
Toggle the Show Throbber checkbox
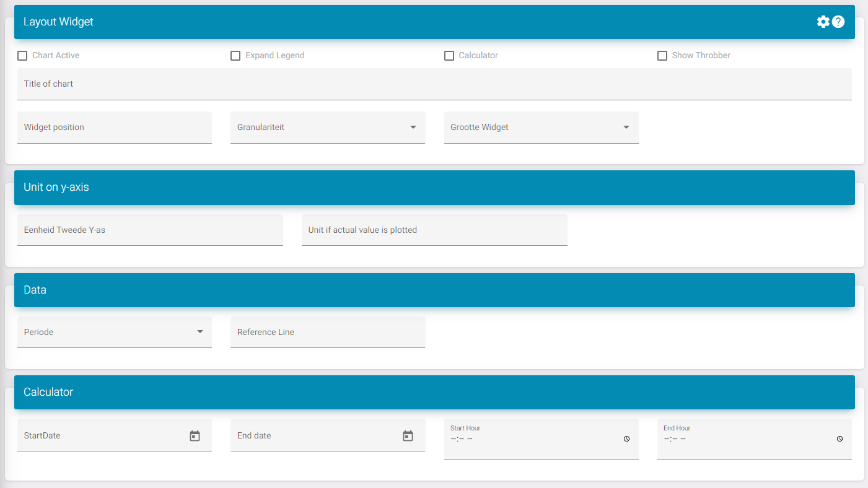662,56
